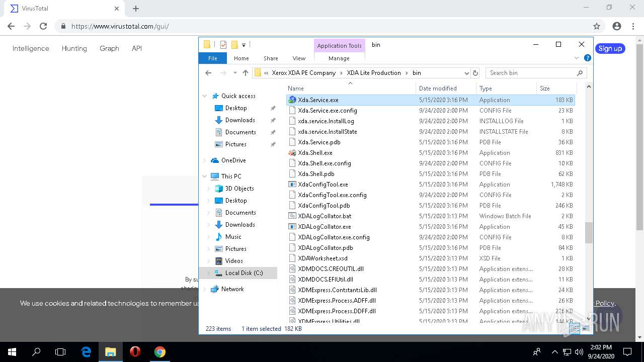The image size is (644, 362).
Task: Open Action Center notification icon
Action: (627, 352)
